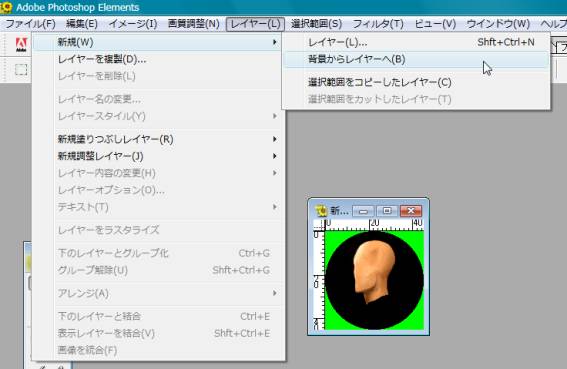Click the horizontal ruler of document window

tap(374, 224)
